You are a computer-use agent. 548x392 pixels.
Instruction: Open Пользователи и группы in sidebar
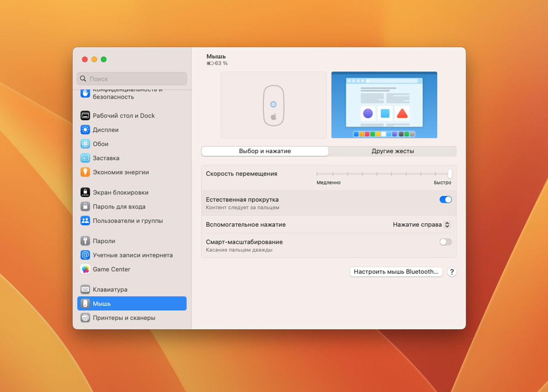pos(127,221)
